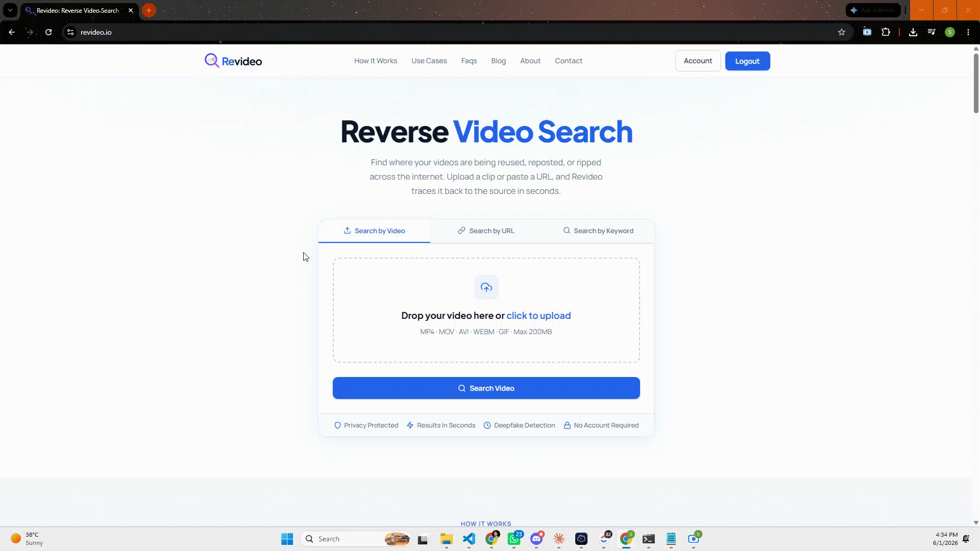Open Blog nav link
This screenshot has width=980, height=551.
(x=499, y=61)
